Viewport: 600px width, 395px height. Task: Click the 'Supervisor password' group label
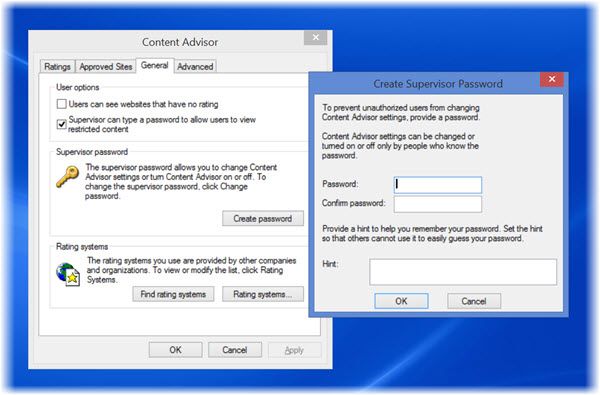click(x=92, y=152)
